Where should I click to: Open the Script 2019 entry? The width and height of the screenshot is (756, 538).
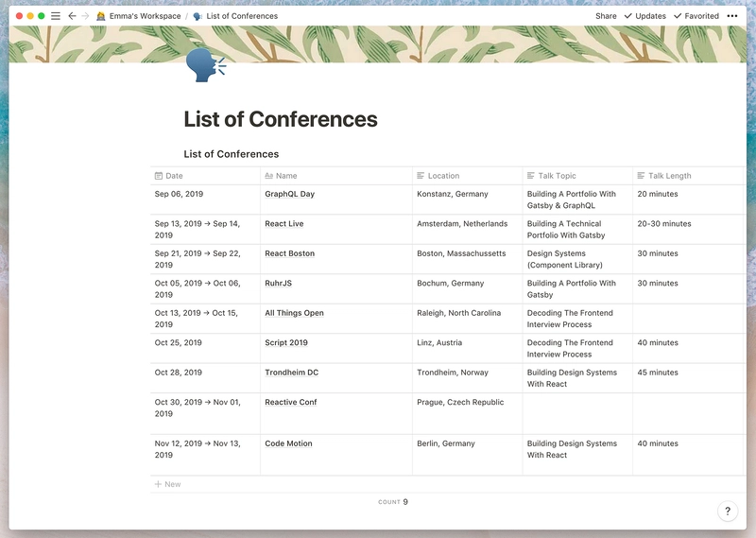tap(286, 342)
